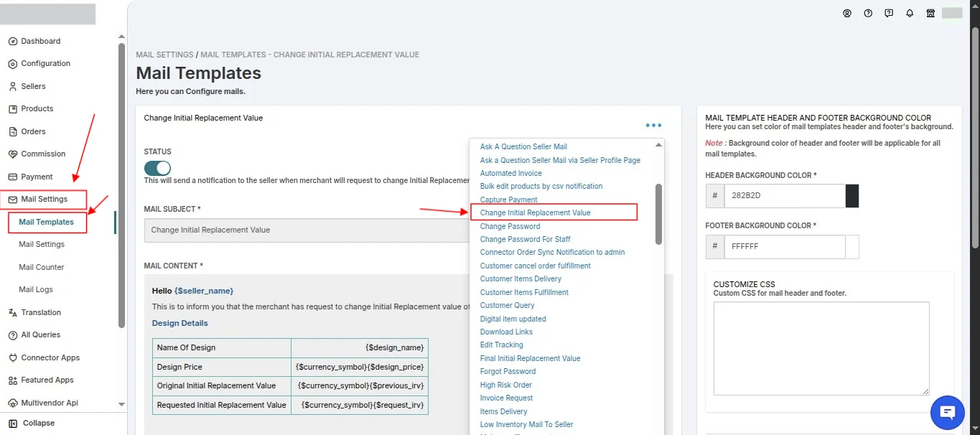Viewport: 980px width, 435px height.
Task: Select Forgot Password template
Action: pyautogui.click(x=508, y=372)
